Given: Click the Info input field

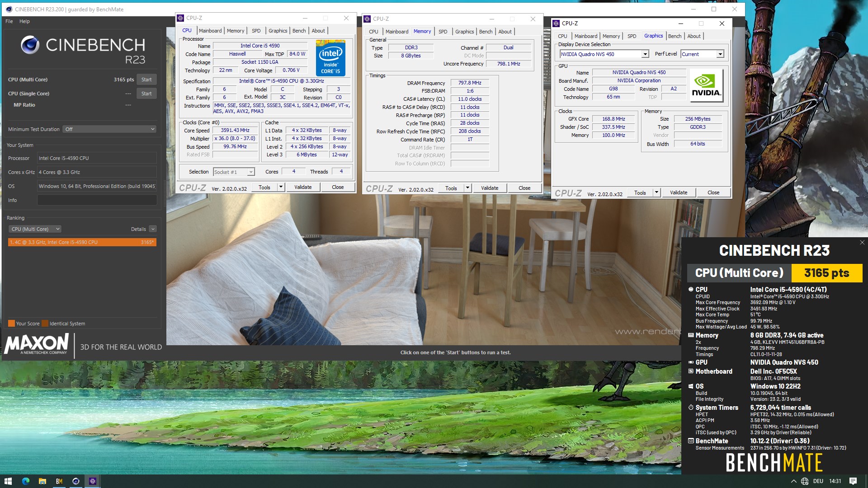Looking at the screenshot, I should pyautogui.click(x=97, y=200).
